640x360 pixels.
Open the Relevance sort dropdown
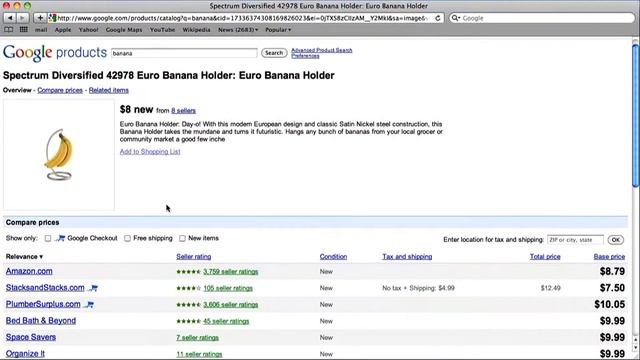pos(24,257)
